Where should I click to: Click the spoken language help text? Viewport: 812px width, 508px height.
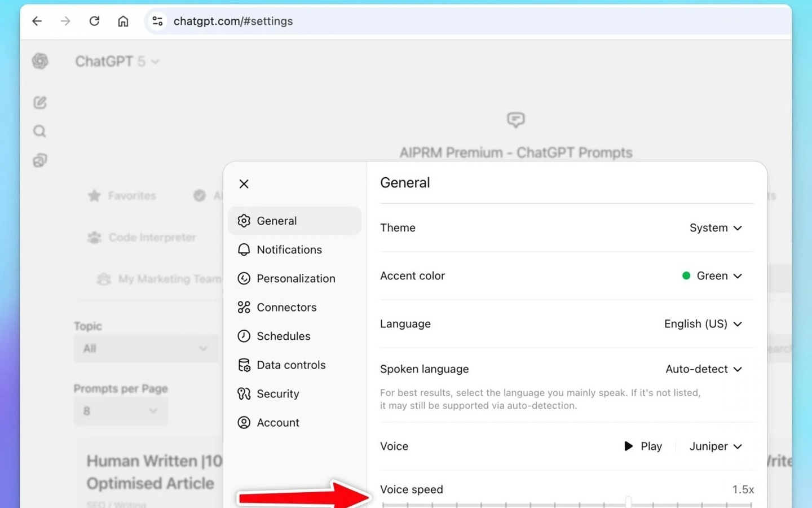[540, 399]
